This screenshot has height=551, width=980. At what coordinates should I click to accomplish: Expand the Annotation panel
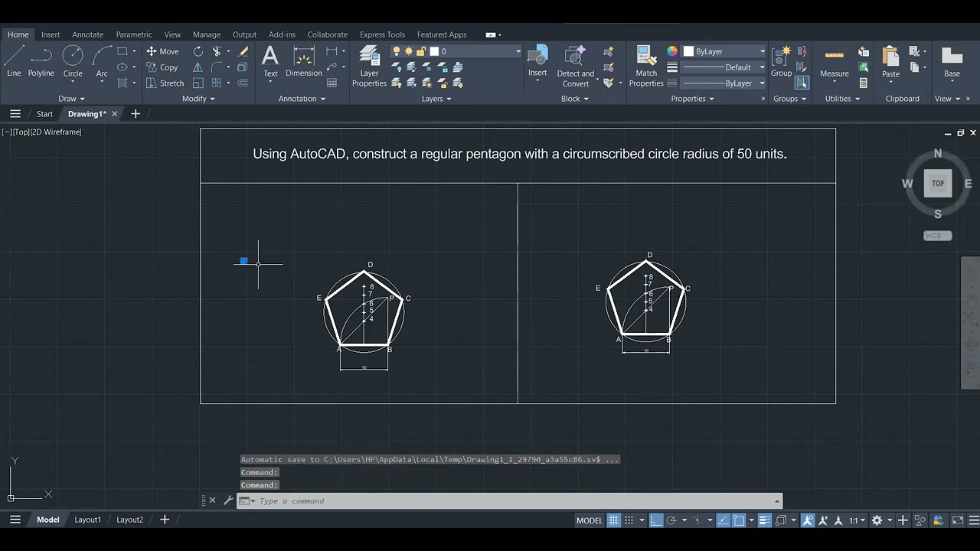(x=302, y=99)
